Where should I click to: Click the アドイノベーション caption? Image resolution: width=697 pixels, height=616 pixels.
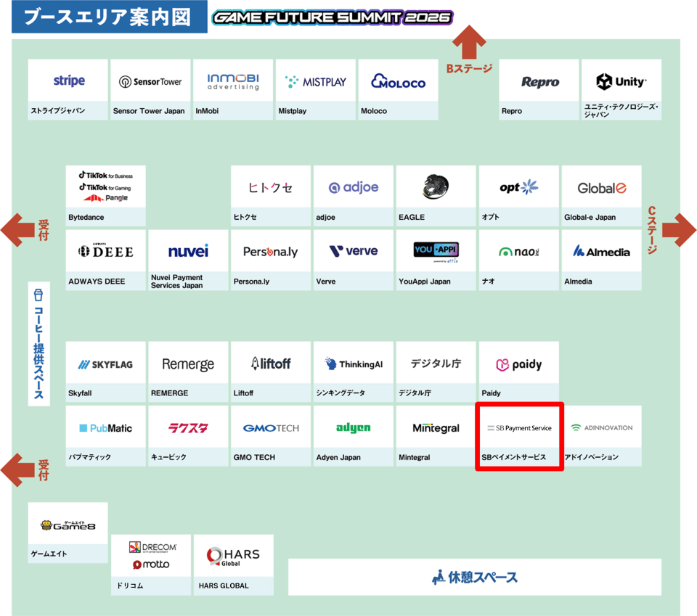tap(591, 456)
